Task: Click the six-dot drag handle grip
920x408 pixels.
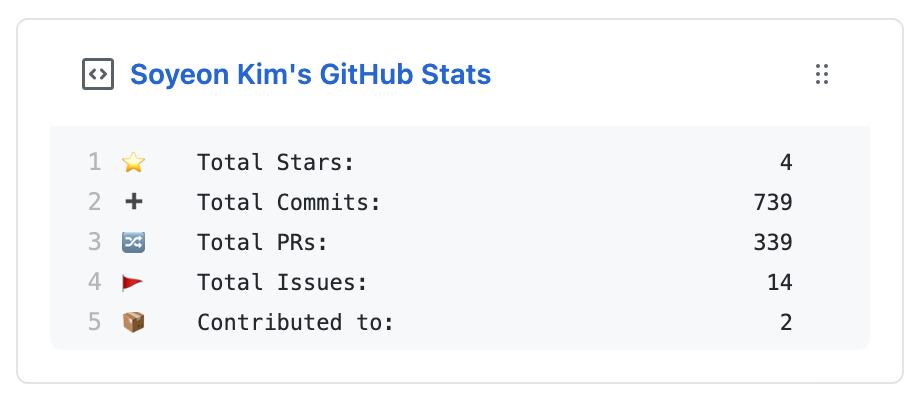Action: (822, 75)
